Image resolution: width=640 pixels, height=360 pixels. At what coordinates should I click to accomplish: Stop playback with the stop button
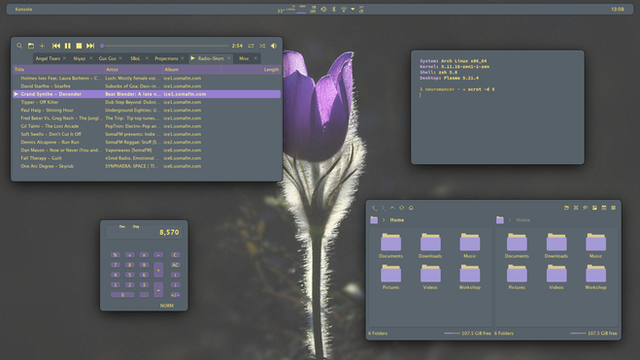[x=79, y=46]
